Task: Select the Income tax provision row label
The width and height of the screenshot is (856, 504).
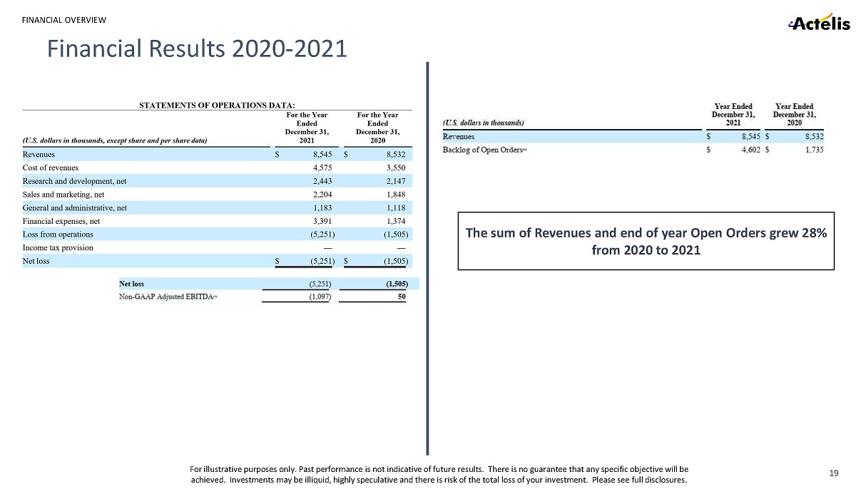Action: tap(58, 247)
